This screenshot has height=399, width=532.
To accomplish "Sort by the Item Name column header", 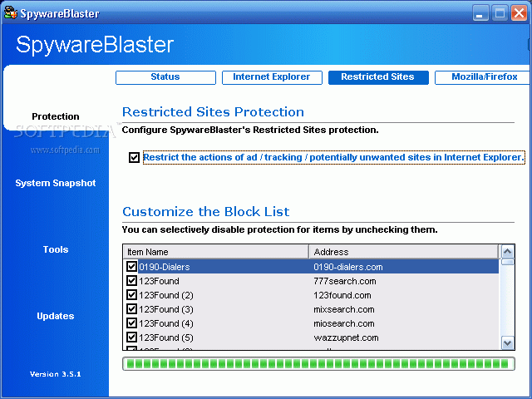I will click(x=216, y=252).
